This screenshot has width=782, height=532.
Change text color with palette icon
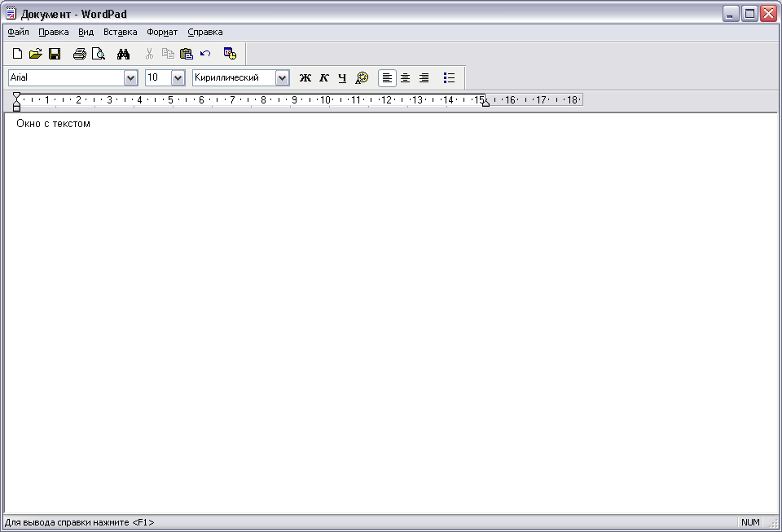(x=362, y=77)
